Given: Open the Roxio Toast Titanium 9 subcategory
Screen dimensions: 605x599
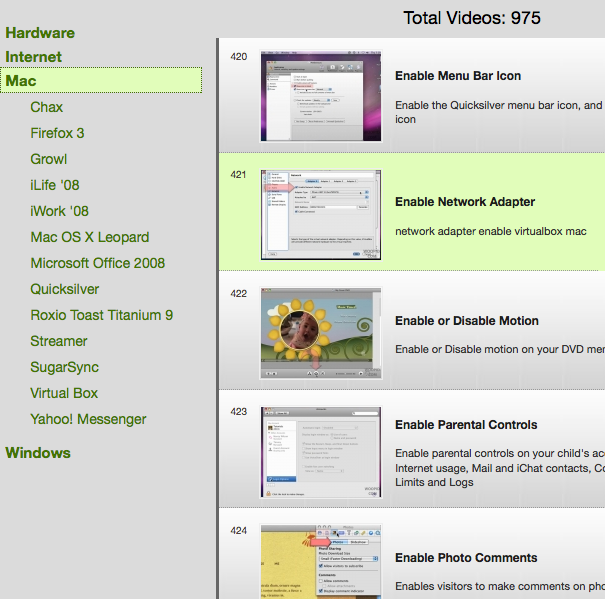Looking at the screenshot, I should (102, 315).
